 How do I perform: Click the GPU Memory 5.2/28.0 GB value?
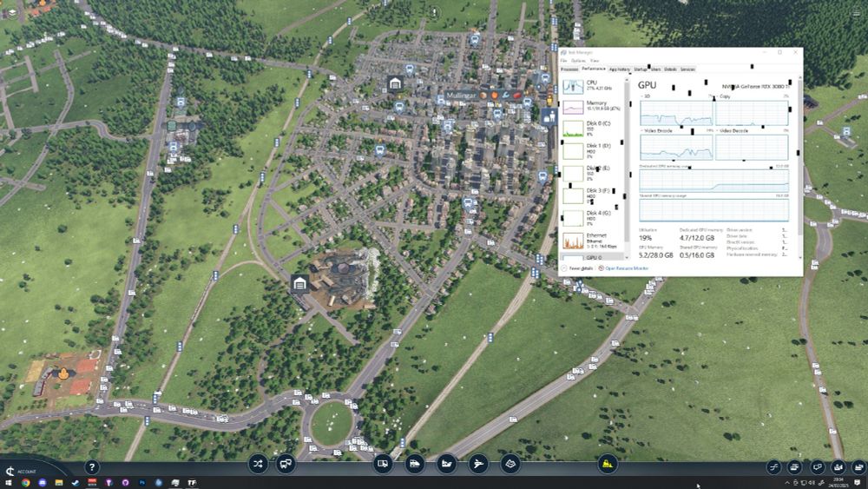click(x=656, y=255)
